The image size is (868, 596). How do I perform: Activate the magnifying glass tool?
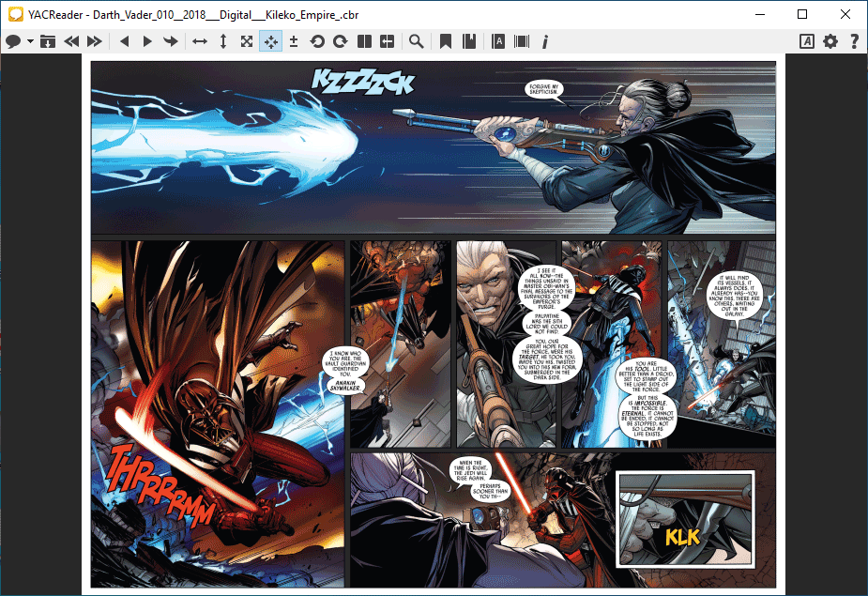[417, 41]
